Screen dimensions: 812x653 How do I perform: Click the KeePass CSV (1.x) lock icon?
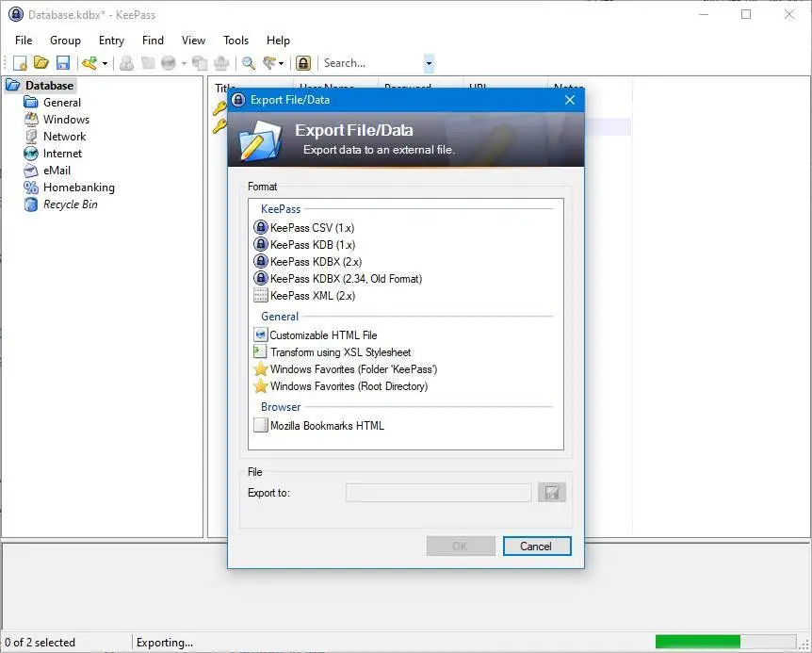261,227
